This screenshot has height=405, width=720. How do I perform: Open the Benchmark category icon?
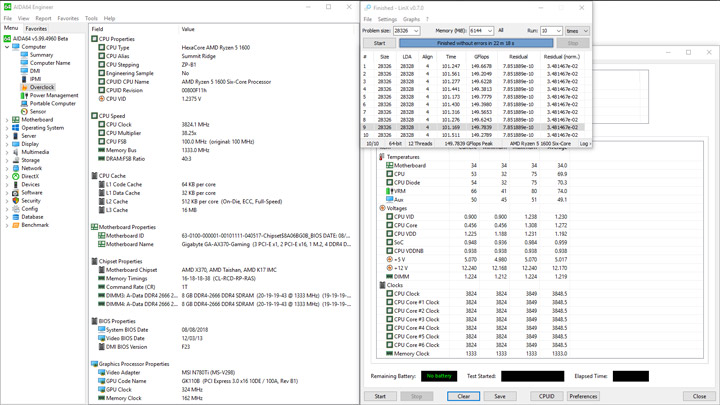(x=16, y=225)
